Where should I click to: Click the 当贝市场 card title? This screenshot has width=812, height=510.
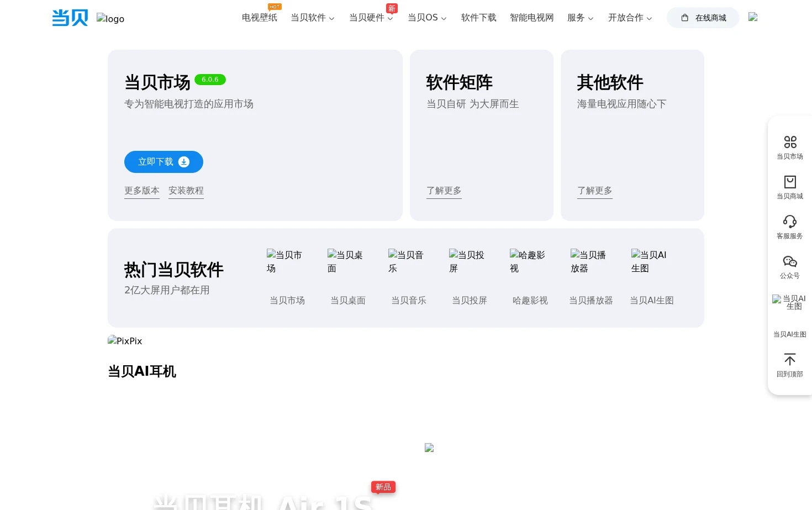pyautogui.click(x=157, y=82)
